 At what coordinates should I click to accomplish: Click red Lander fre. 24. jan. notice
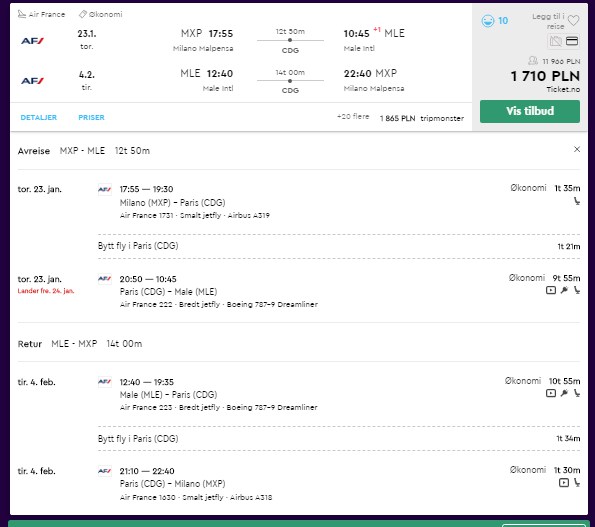(x=46, y=291)
